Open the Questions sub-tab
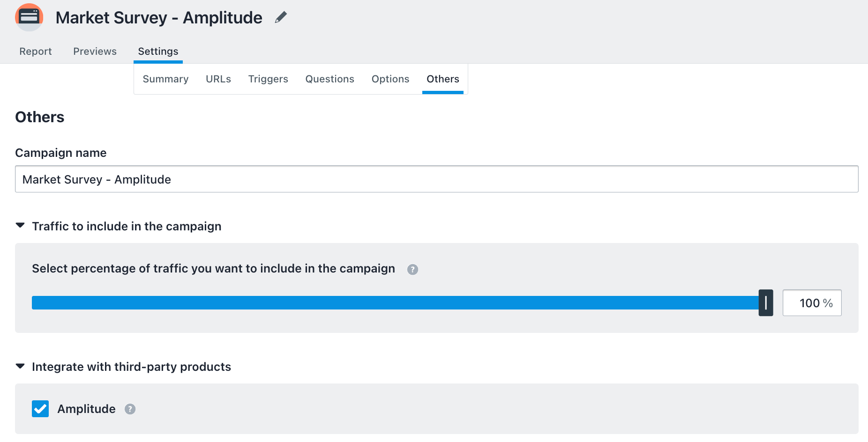868x442 pixels. [x=330, y=79]
